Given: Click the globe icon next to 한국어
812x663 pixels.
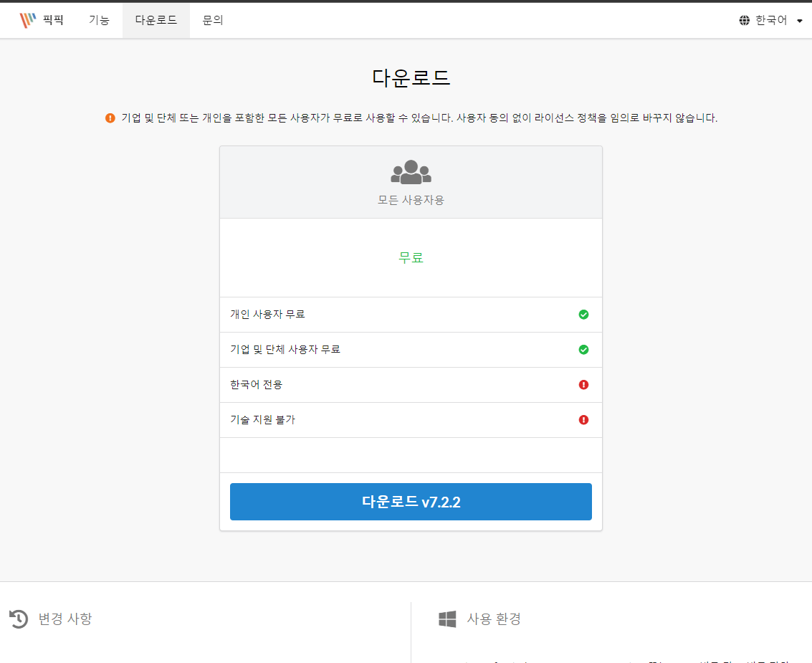Looking at the screenshot, I should pyautogui.click(x=742, y=19).
